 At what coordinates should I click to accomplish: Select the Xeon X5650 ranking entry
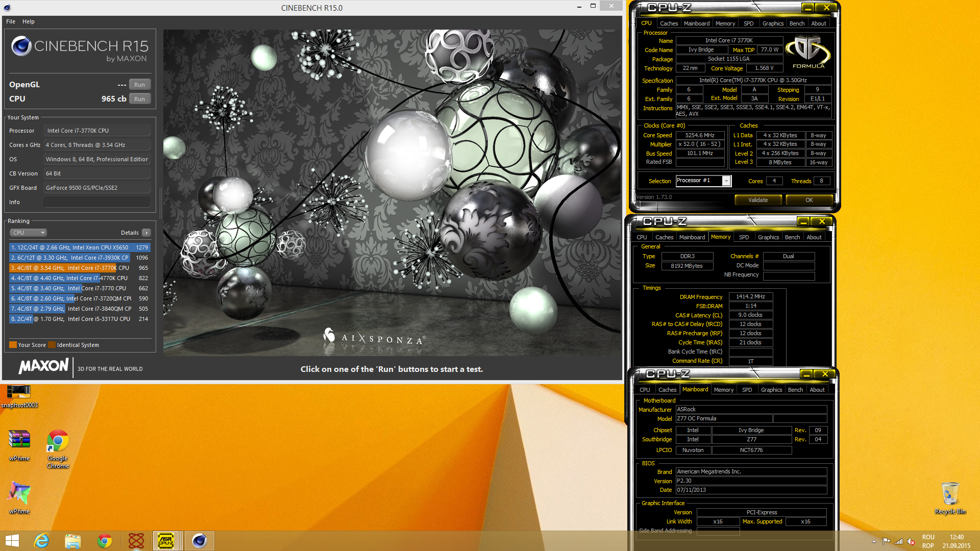pyautogui.click(x=80, y=247)
